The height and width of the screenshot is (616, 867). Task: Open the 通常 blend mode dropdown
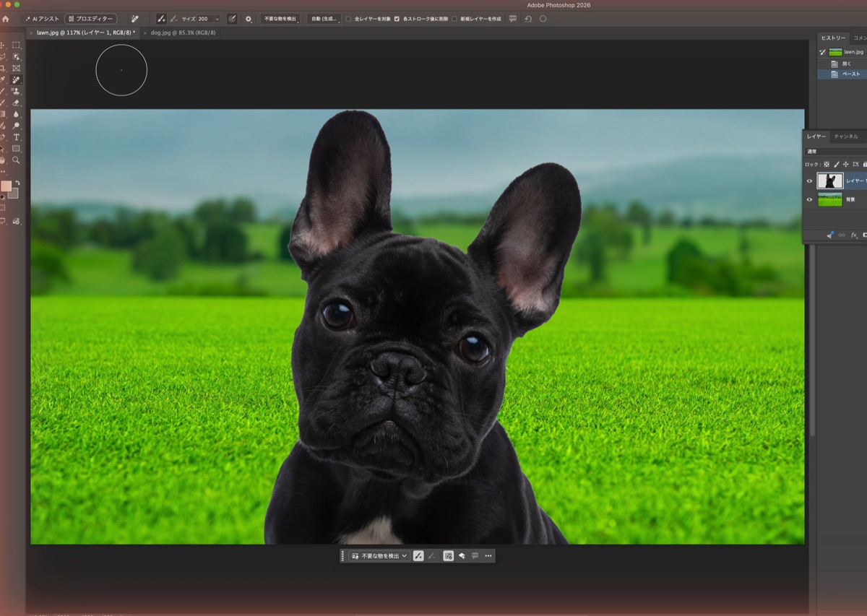coord(836,152)
